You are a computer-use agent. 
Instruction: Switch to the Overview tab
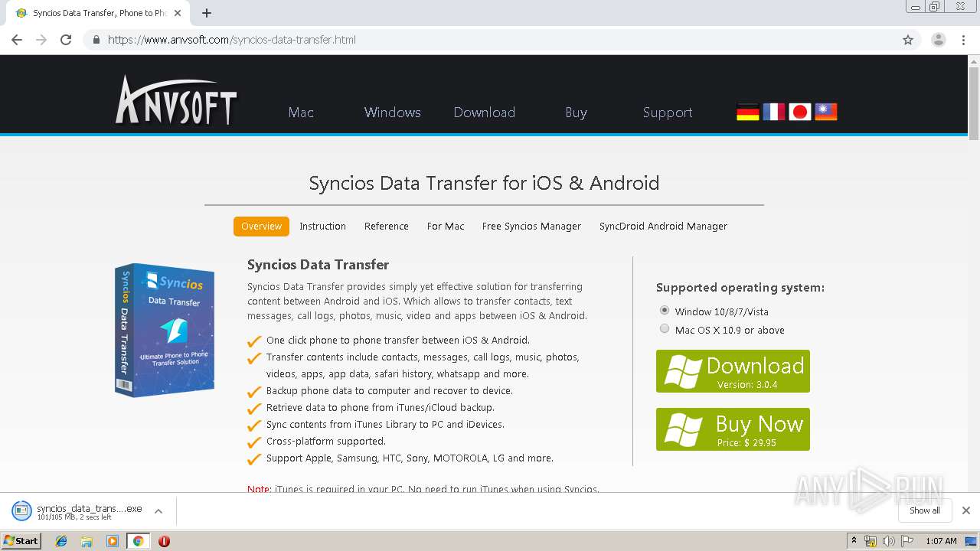[x=262, y=227]
